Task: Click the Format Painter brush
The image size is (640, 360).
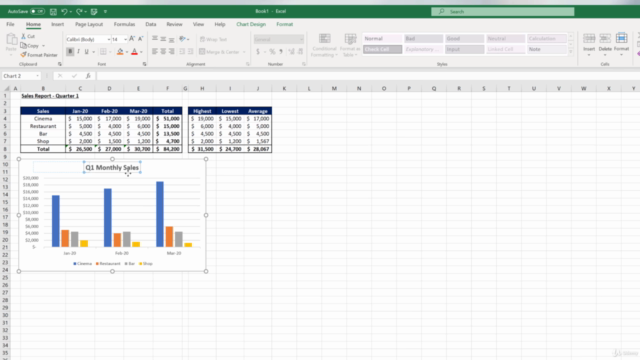Action: click(24, 55)
